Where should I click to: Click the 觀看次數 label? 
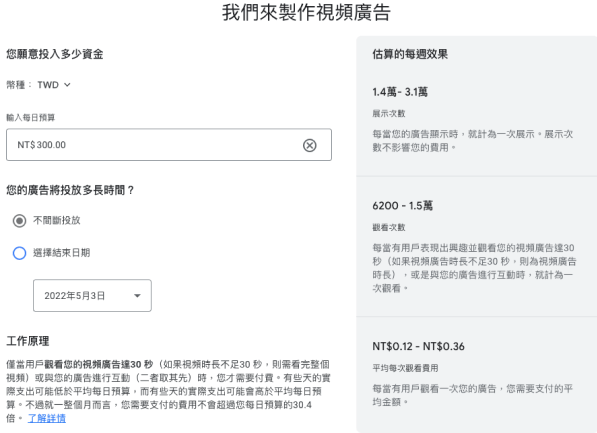point(389,227)
